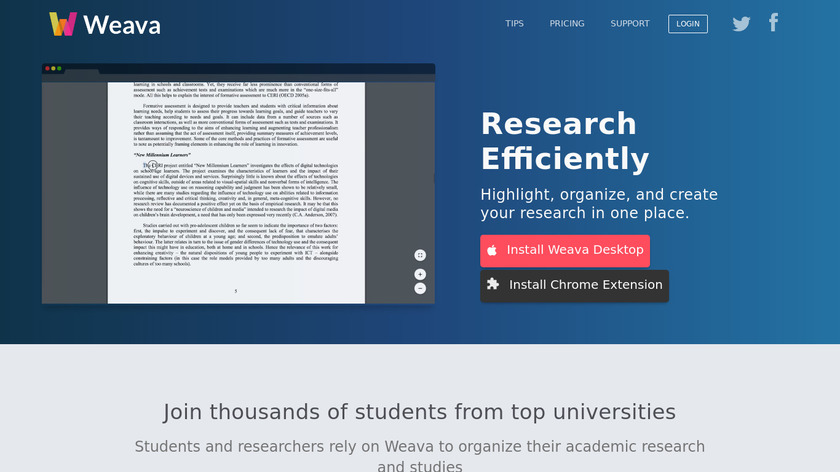This screenshot has width=840, height=472.
Task: Click the LOGIN button
Action: (x=688, y=24)
